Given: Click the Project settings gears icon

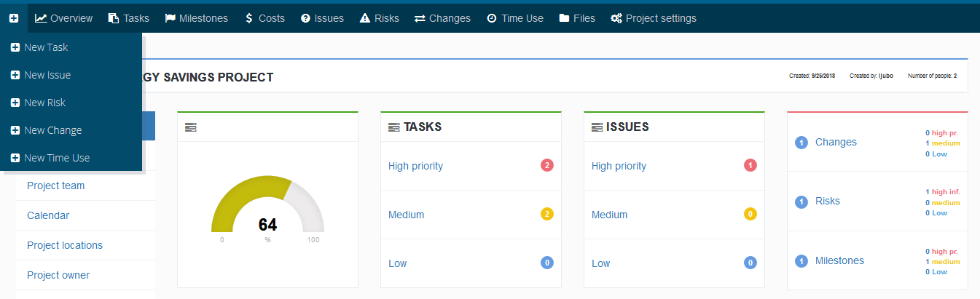Looking at the screenshot, I should click(x=616, y=18).
